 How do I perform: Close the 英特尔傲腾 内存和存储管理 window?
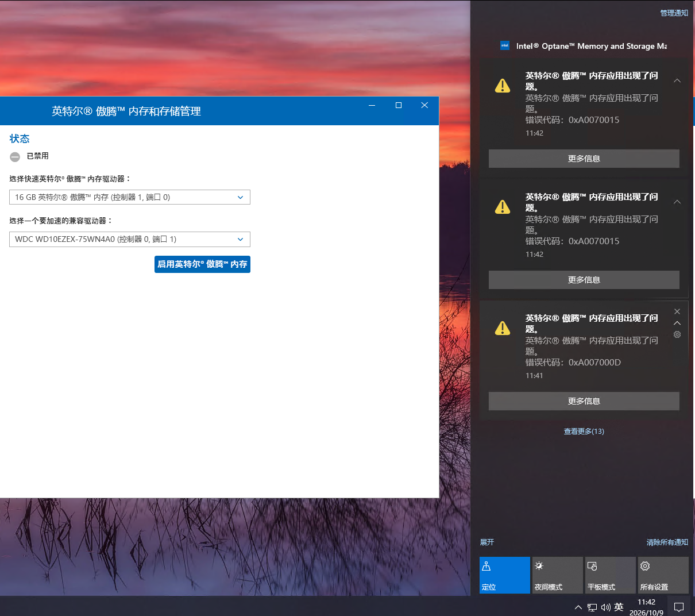(424, 105)
